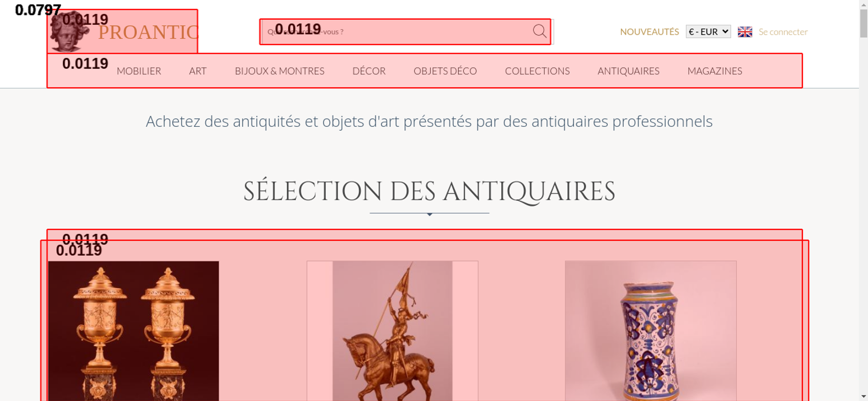
Task: Open the ANTIQUAIRES menu
Action: pos(628,71)
